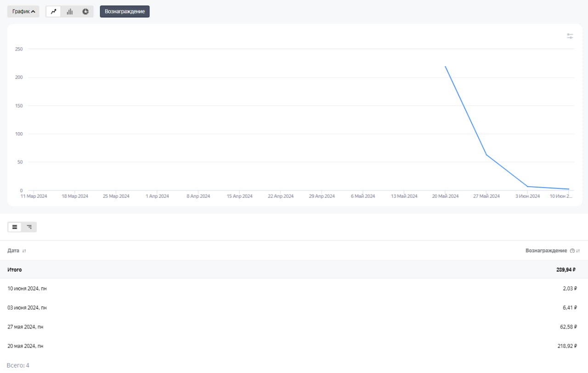The image size is (588, 373).
Task: Select the tree table view
Action: (x=29, y=227)
